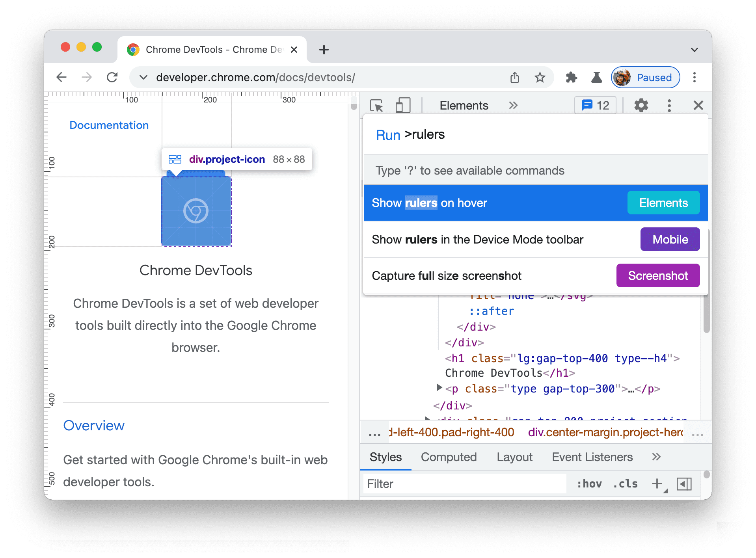Open the extensions puzzle icon

(571, 77)
